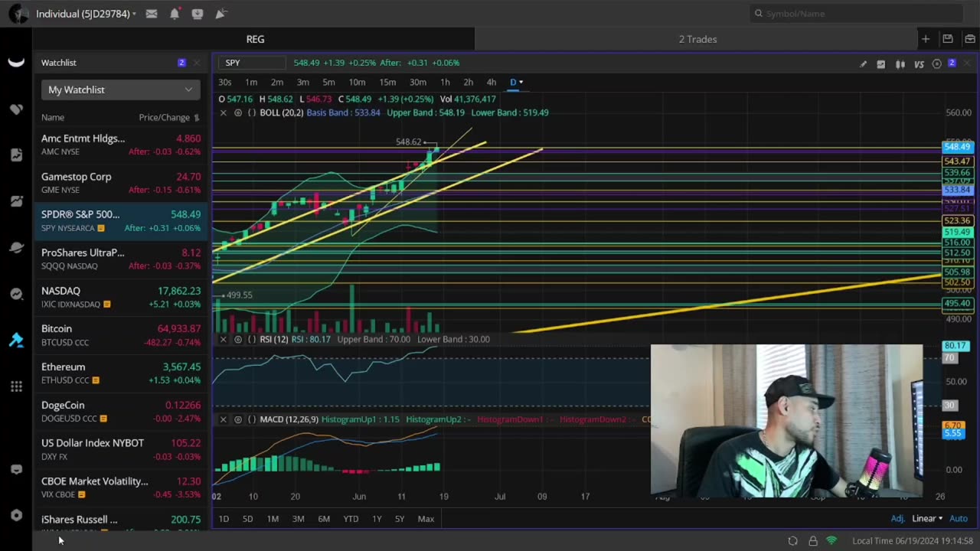Switch to the REG layout tab
980x551 pixels.
[255, 39]
